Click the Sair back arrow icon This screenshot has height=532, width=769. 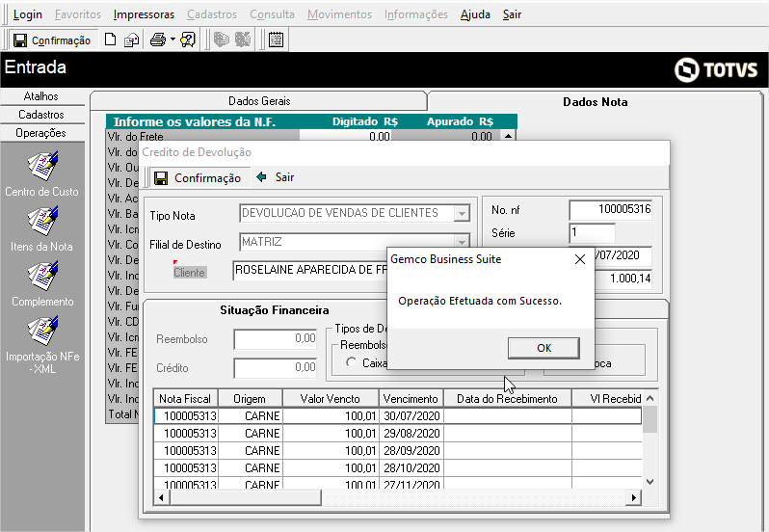pos(262,177)
